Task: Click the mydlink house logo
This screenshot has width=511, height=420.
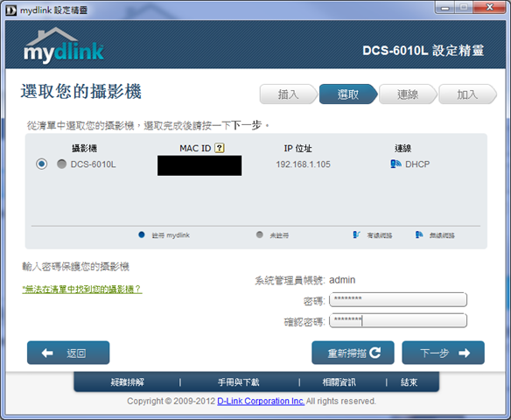Action: point(64,45)
